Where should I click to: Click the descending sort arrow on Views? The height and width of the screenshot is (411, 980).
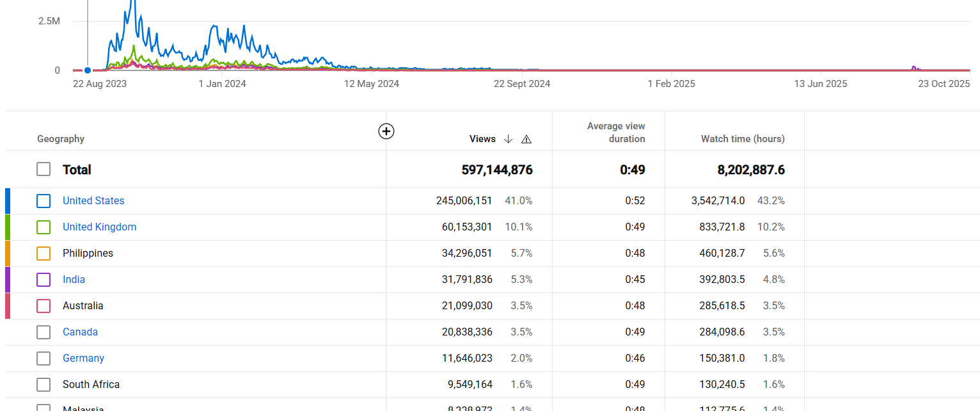coord(509,139)
